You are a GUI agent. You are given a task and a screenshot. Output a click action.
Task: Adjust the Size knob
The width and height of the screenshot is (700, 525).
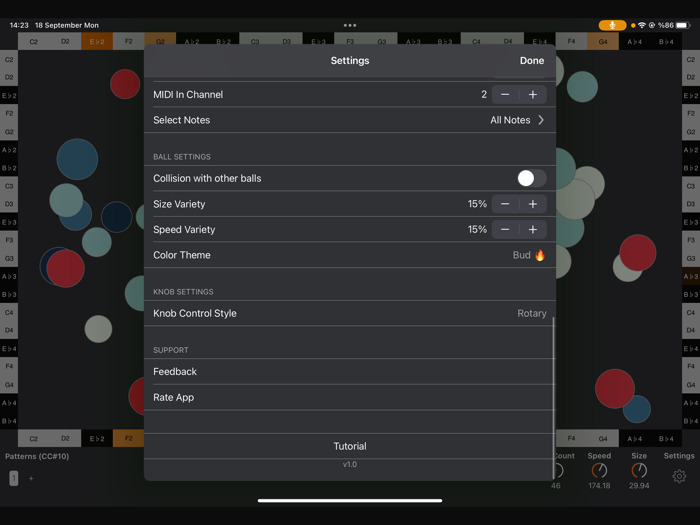pos(639,471)
